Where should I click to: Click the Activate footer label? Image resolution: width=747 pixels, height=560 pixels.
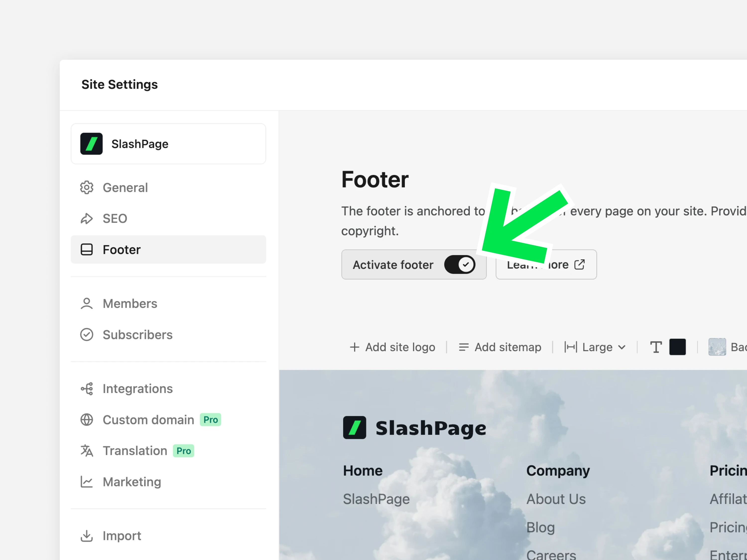[x=393, y=265]
